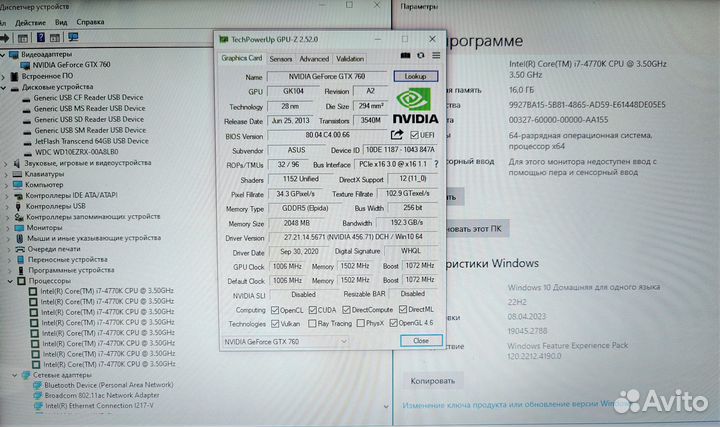Toggle Vulkan checkbox
This screenshot has width=720, height=427.
coord(275,324)
